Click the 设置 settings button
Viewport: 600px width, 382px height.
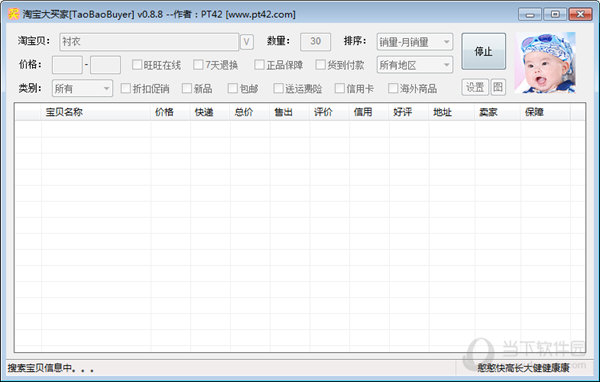(x=475, y=88)
